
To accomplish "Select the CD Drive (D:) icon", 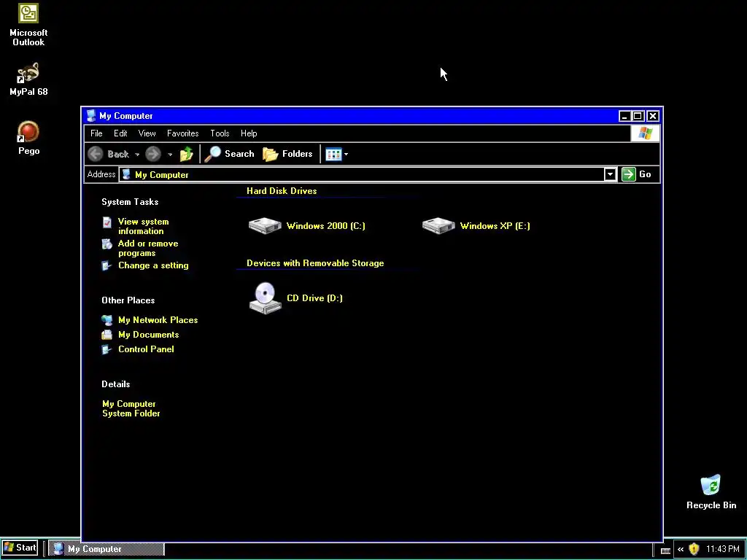I will pos(265,298).
